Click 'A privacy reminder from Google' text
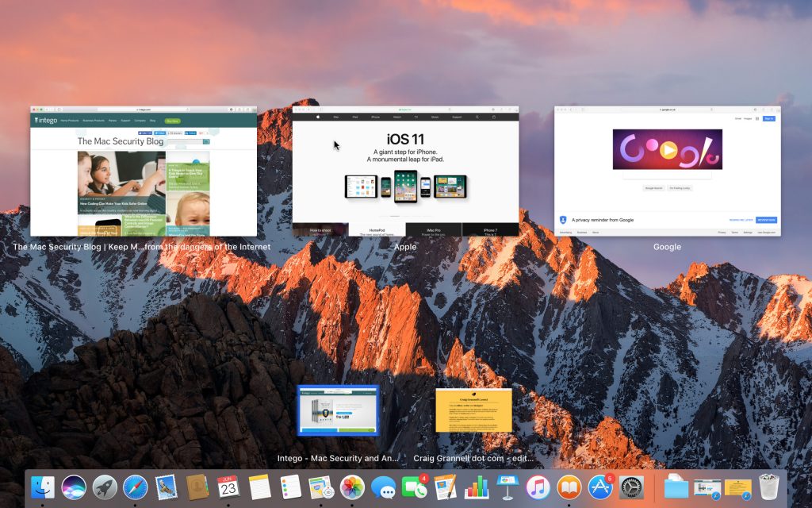812x508 pixels. [603, 220]
